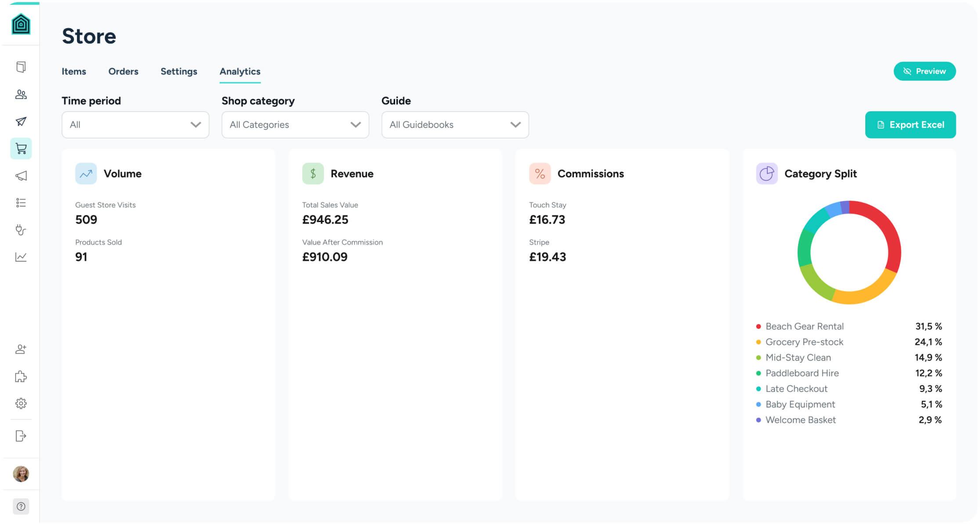Image resolution: width=980 pixels, height=525 pixels.
Task: Switch to the Items tab
Action: [x=74, y=71]
